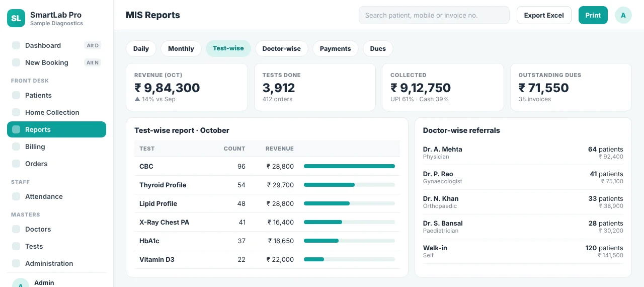Open Doctors under Masters

coord(56,229)
